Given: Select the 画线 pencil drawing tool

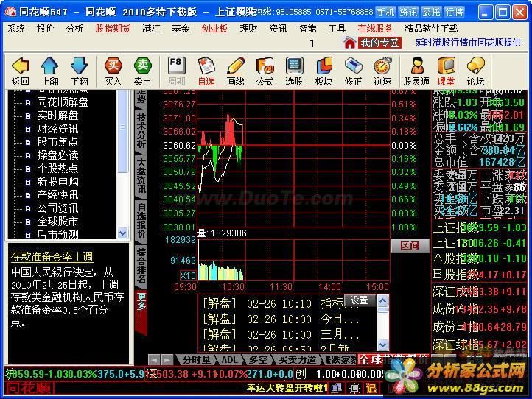Looking at the screenshot, I should point(236,66).
